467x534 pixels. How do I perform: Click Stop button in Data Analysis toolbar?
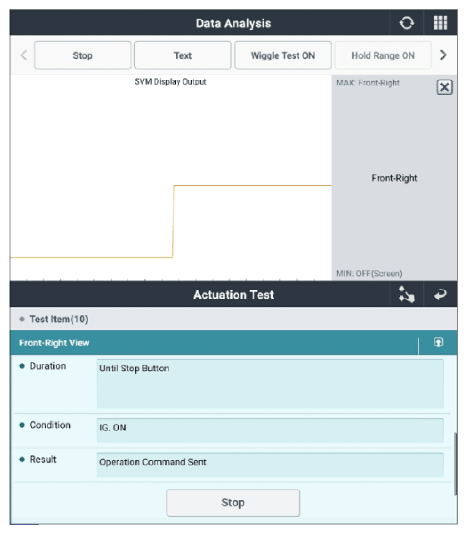point(82,56)
